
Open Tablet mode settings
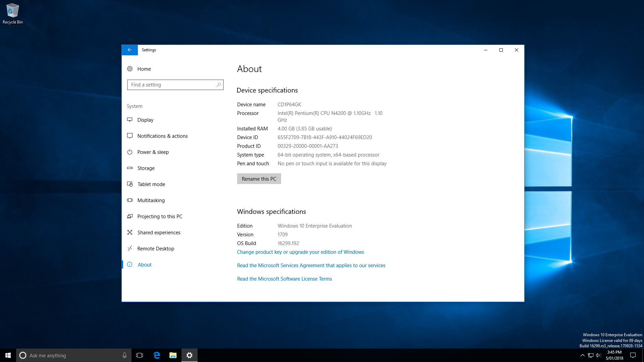tap(151, 184)
